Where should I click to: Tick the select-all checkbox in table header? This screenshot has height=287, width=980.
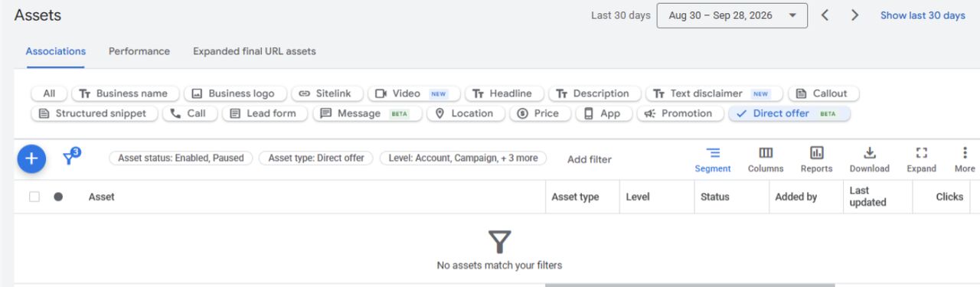click(34, 197)
